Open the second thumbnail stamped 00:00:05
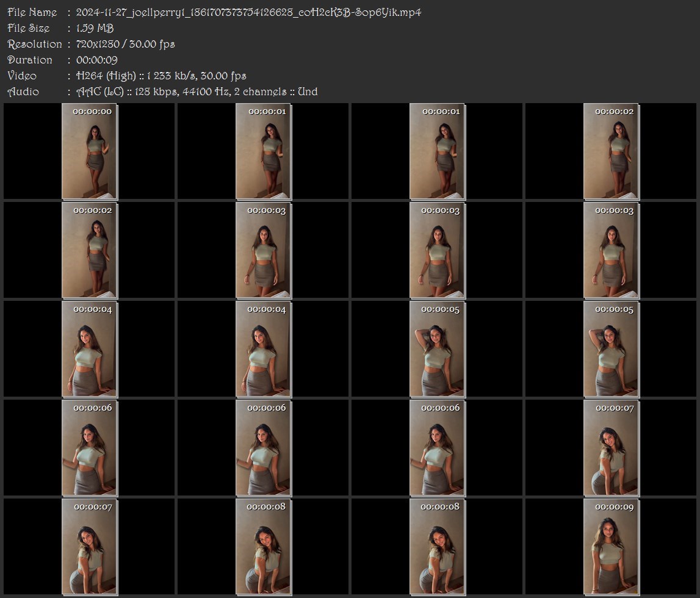700x598 pixels. coord(611,349)
